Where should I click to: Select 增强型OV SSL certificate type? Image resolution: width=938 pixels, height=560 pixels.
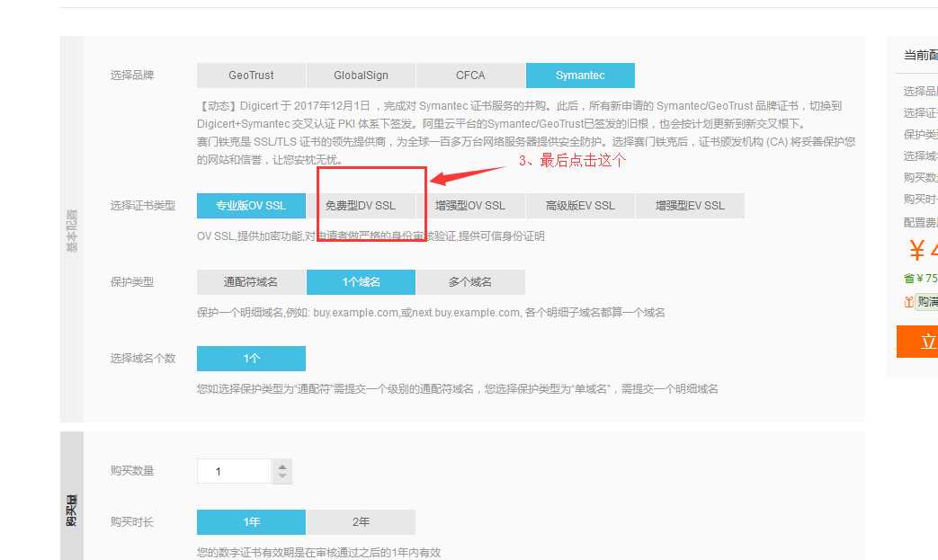pos(470,206)
